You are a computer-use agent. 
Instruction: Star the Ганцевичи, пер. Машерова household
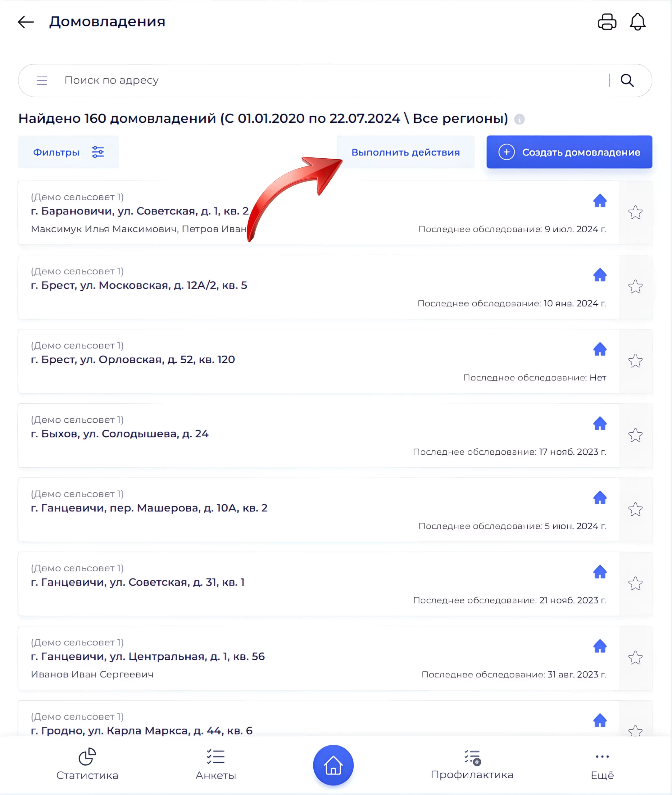(635, 510)
